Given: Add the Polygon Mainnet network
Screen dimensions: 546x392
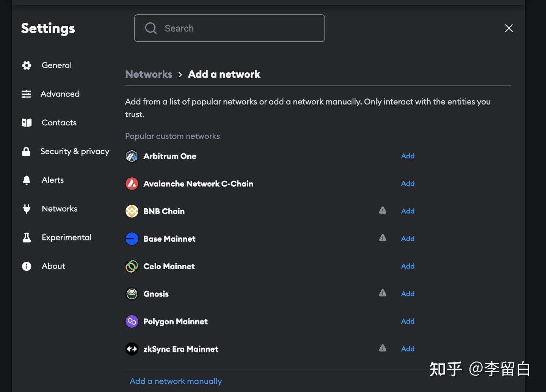Looking at the screenshot, I should (408, 321).
